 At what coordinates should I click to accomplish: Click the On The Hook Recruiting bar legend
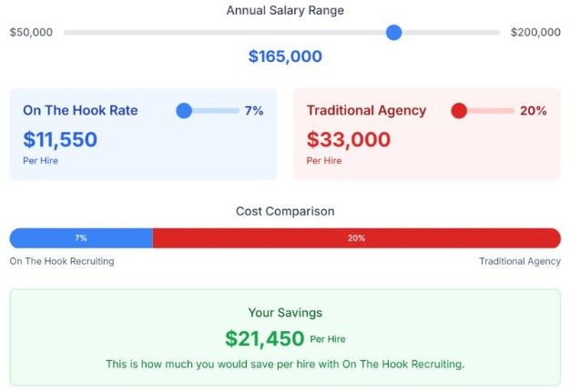(x=62, y=262)
